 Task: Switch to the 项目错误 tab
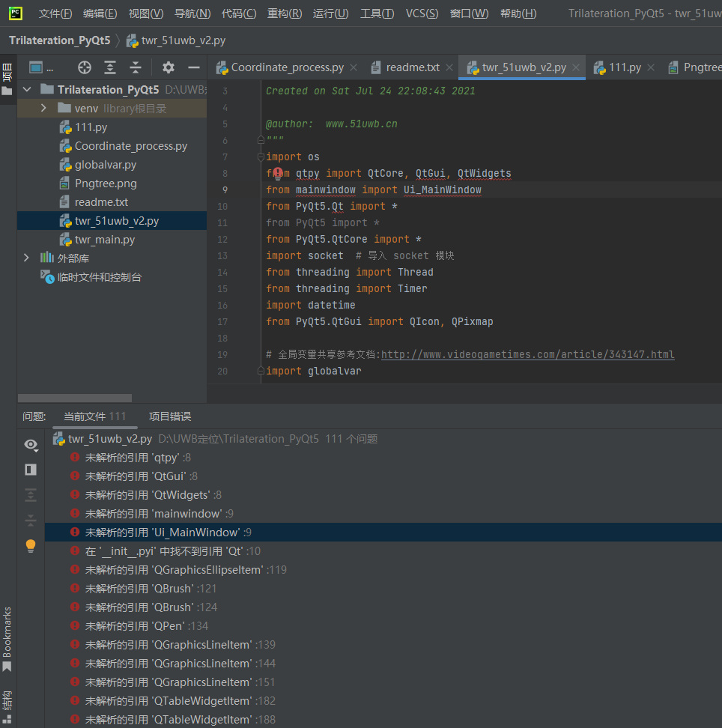(x=169, y=416)
